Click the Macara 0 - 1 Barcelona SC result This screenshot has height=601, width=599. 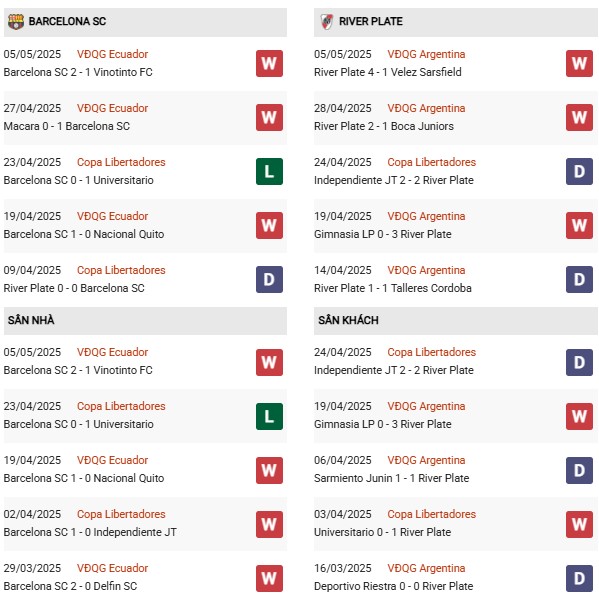[x=67, y=126]
